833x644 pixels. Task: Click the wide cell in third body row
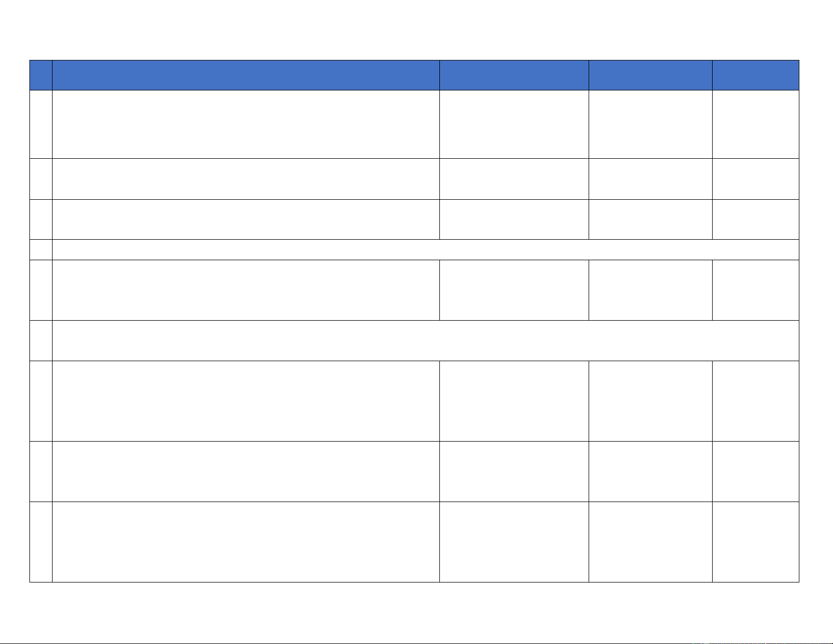tap(245, 219)
